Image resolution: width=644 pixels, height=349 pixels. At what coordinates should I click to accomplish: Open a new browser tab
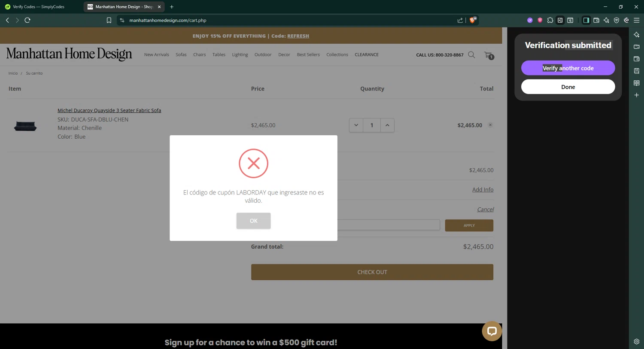tap(172, 7)
